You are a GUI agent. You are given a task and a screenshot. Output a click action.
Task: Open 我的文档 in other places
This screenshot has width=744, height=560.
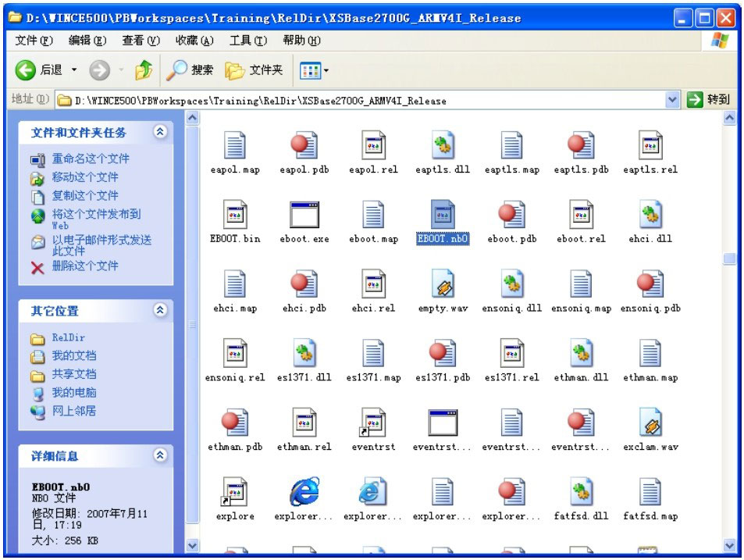click(74, 355)
